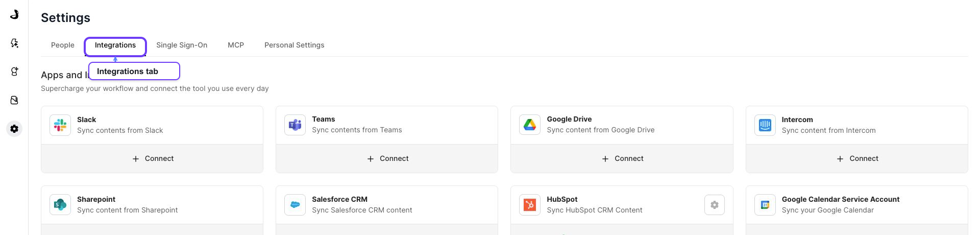The width and height of the screenshot is (980, 235).
Task: Open HubSpot integration settings gear
Action: pyautogui.click(x=715, y=205)
